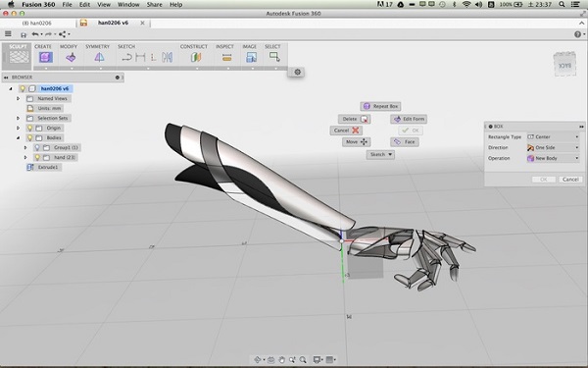The height and width of the screenshot is (368, 588).
Task: Select the Orbit navigation tool
Action: point(257,360)
